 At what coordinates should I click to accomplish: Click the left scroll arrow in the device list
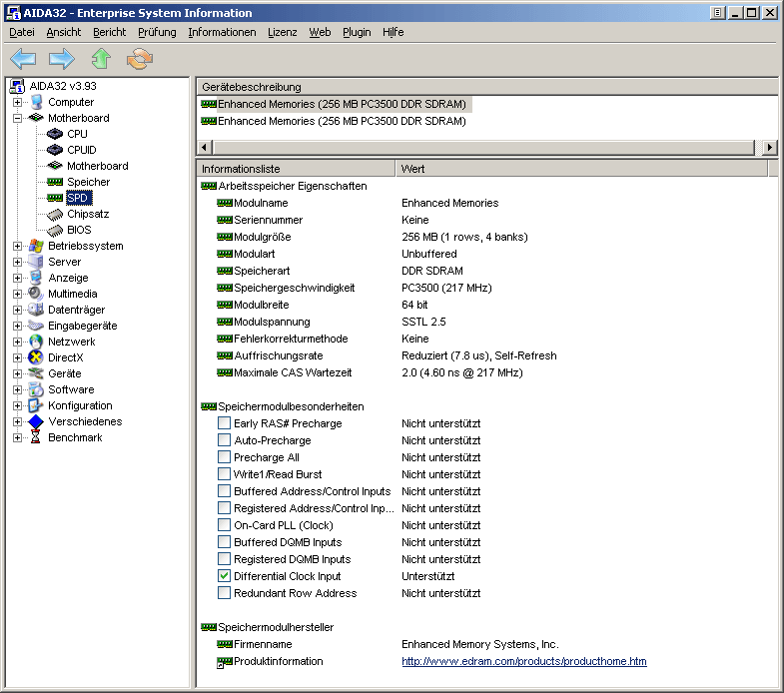click(204, 148)
